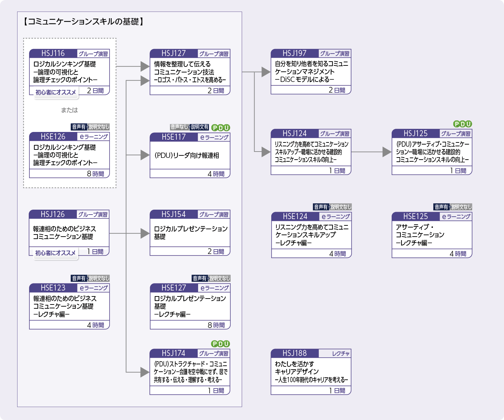Click the 4時間 duration on HSE117
The width and height of the screenshot is (504, 420).
point(216,174)
